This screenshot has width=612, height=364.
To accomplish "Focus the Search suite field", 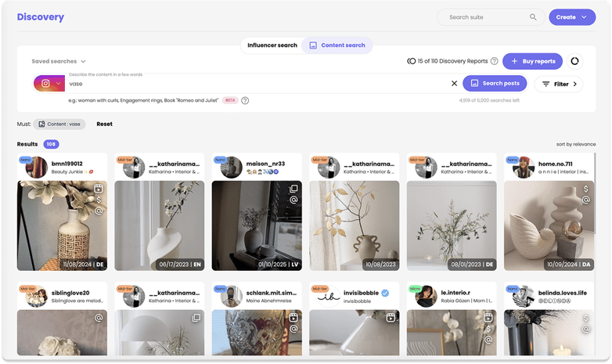I will coord(491,17).
